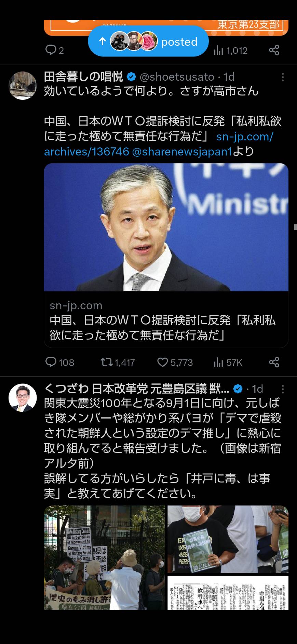View the 57K view count analytics
The width and height of the screenshot is (297, 644).
coord(228,362)
